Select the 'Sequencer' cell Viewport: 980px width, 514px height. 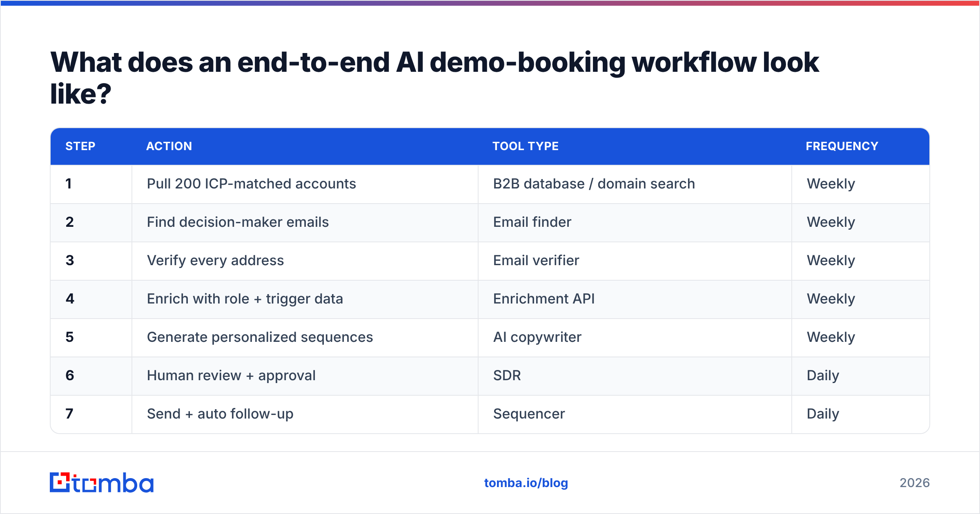635,414
